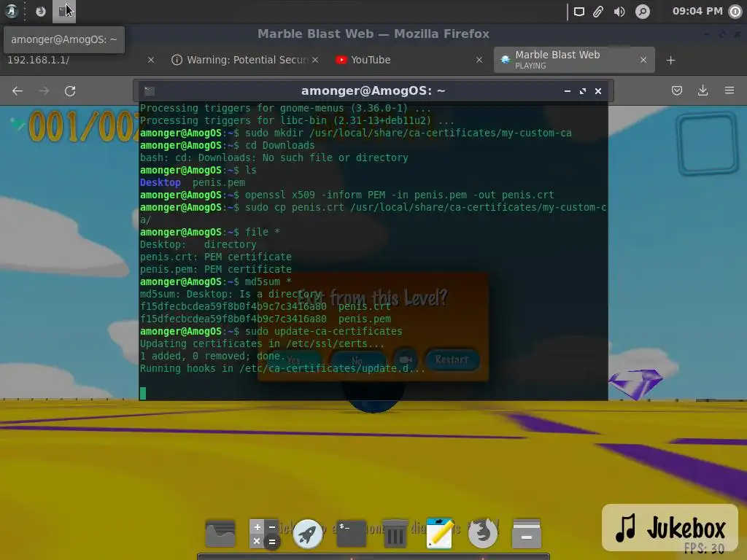Launch the text editor notepad dock icon

click(439, 533)
